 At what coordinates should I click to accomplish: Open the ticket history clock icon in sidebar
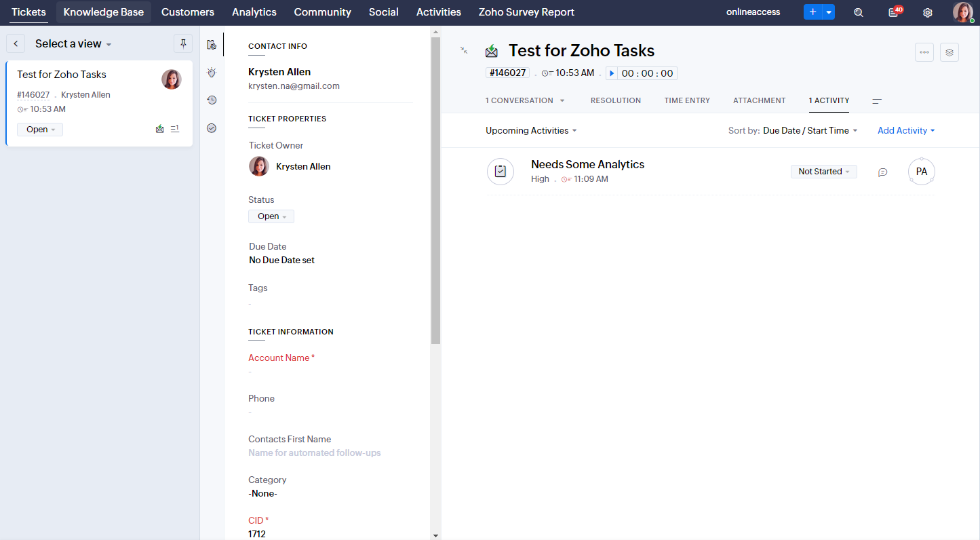click(x=212, y=100)
